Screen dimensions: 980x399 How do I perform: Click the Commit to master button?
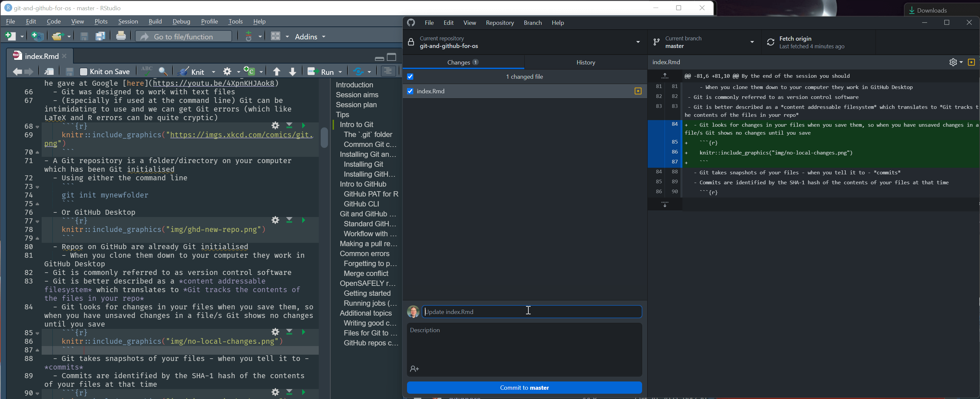pos(524,387)
